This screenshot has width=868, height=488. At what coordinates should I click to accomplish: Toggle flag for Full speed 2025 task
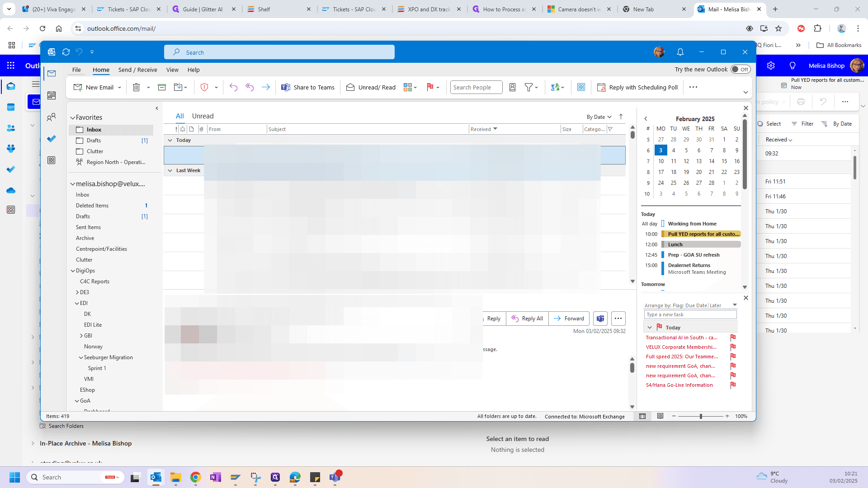click(x=733, y=357)
